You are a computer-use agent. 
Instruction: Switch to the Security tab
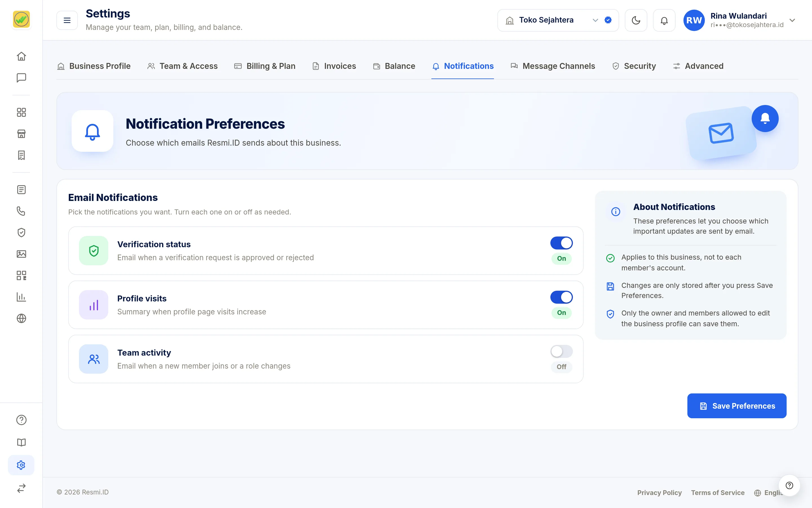(634, 66)
